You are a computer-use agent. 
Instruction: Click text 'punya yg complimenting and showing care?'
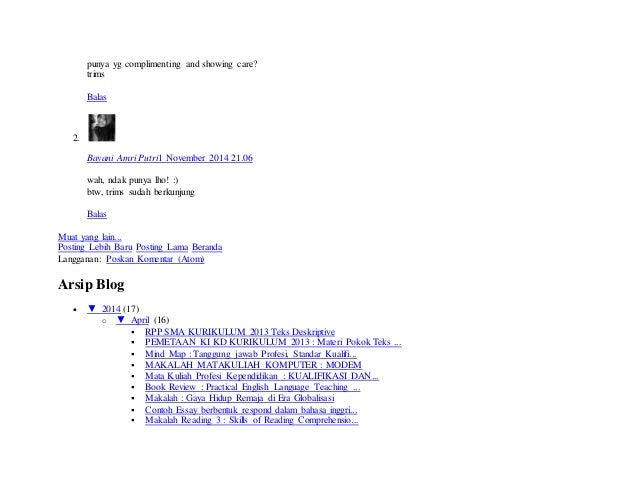tap(172, 64)
